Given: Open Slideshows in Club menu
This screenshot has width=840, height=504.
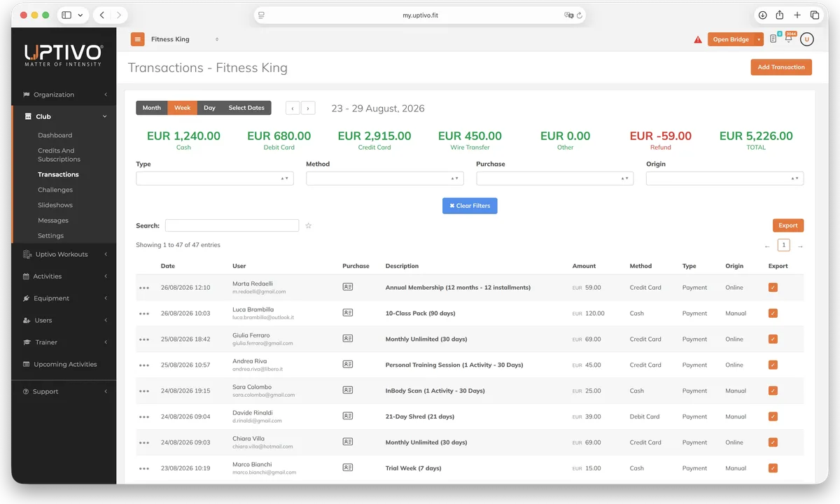Looking at the screenshot, I should coord(55,205).
